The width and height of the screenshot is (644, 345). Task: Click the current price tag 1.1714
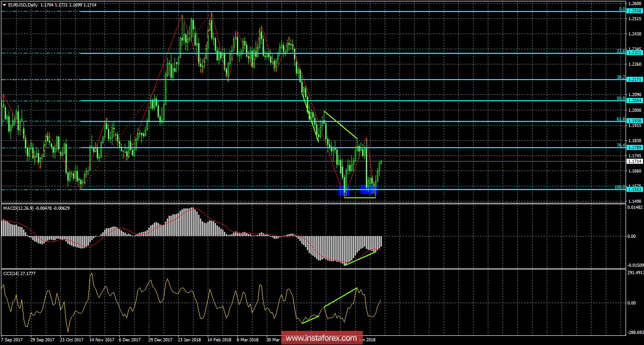pyautogui.click(x=635, y=161)
